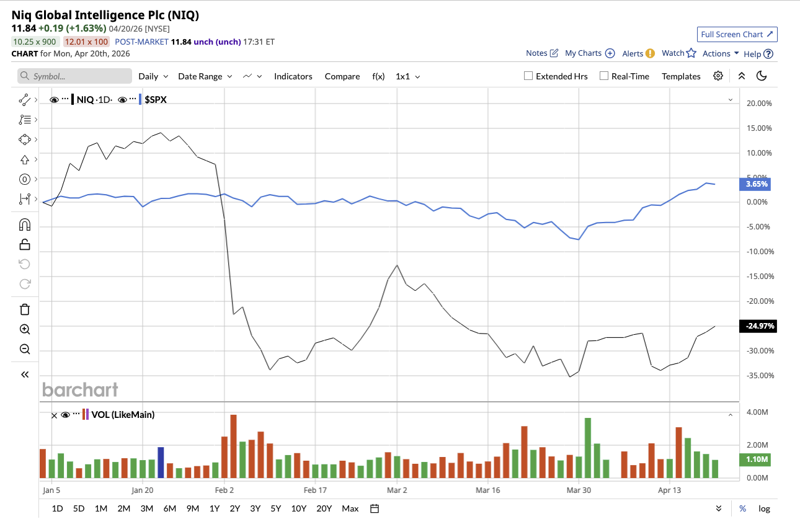Expand the shapes tool submenu arrow
The image size is (800, 532).
click(x=35, y=139)
